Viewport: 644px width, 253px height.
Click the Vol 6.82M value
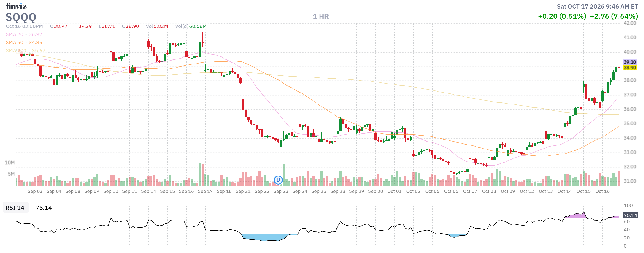pos(157,26)
